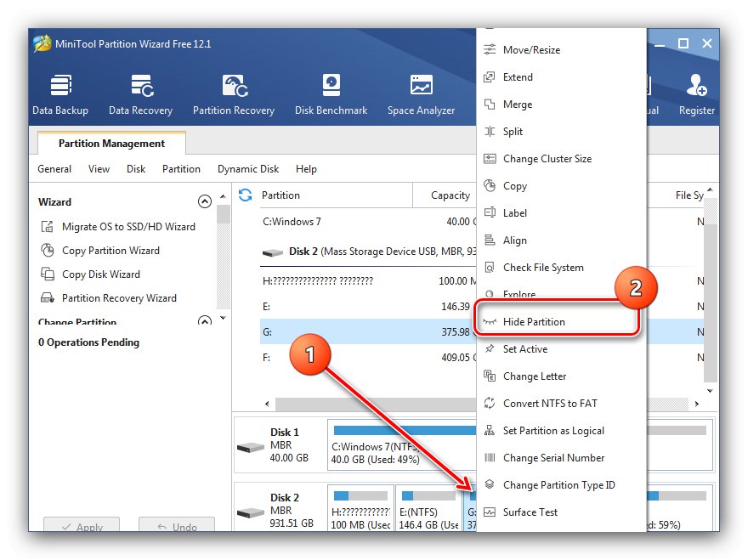This screenshot has width=748, height=560.
Task: Open Space Analyzer
Action: click(x=421, y=94)
